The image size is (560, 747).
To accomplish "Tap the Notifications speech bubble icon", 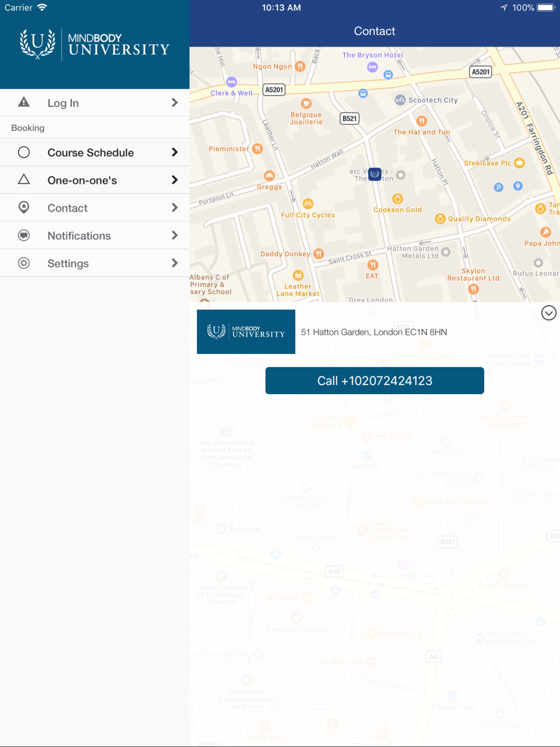I will point(24,235).
